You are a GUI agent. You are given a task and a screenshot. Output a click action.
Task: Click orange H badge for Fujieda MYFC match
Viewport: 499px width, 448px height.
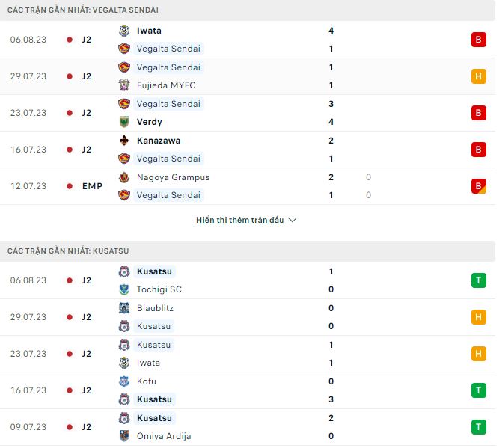point(479,76)
